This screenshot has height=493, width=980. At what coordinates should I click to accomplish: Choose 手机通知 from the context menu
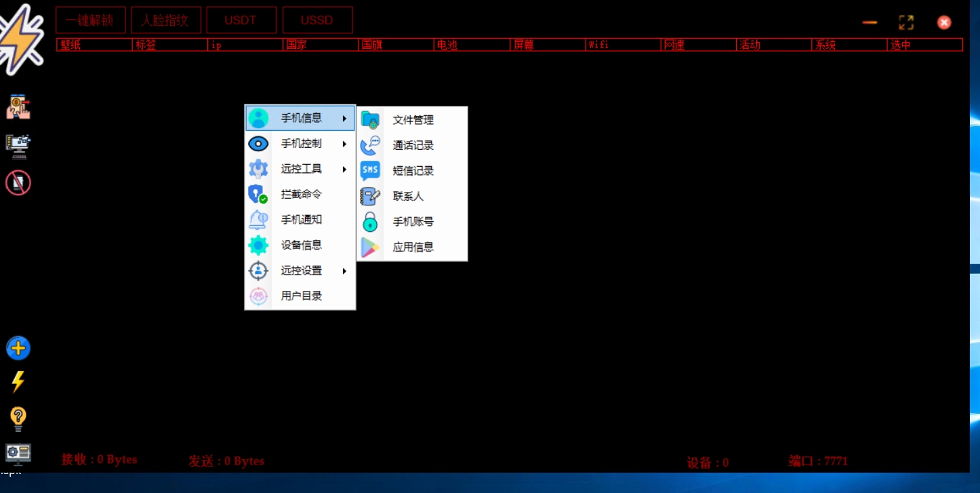point(300,220)
